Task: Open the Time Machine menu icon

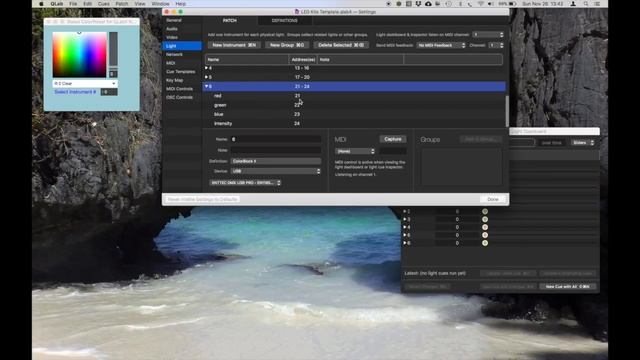Action: click(x=449, y=4)
